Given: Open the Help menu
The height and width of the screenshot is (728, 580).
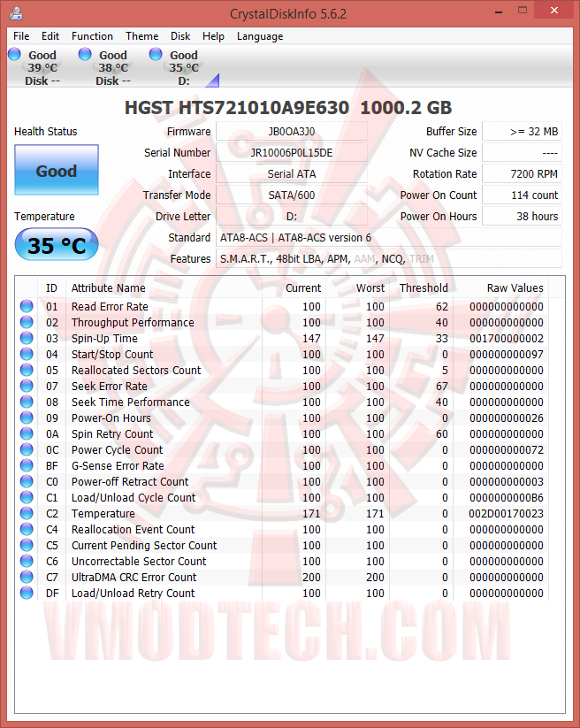Looking at the screenshot, I should click(x=213, y=36).
